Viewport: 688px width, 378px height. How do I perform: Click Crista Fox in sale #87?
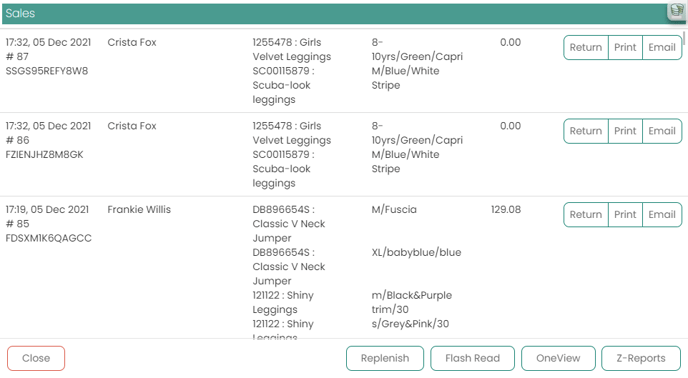(x=132, y=42)
